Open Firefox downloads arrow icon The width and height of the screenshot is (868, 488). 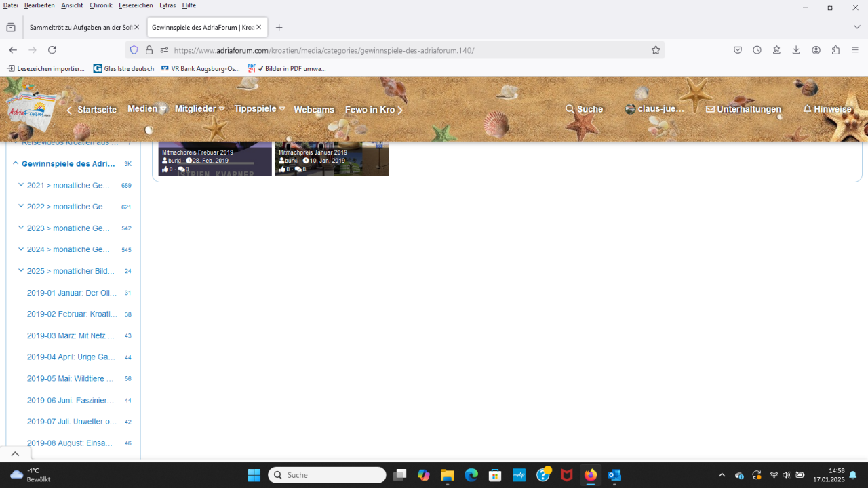tap(796, 50)
